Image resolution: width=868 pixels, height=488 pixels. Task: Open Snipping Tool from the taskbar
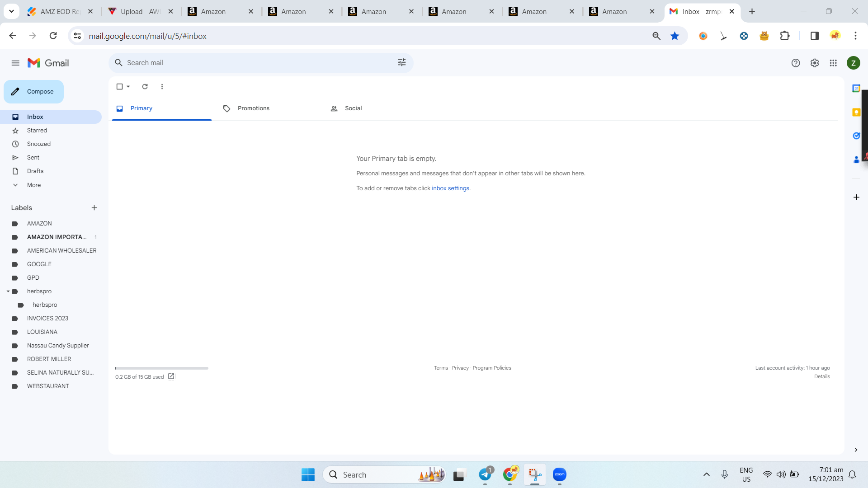pos(535,474)
